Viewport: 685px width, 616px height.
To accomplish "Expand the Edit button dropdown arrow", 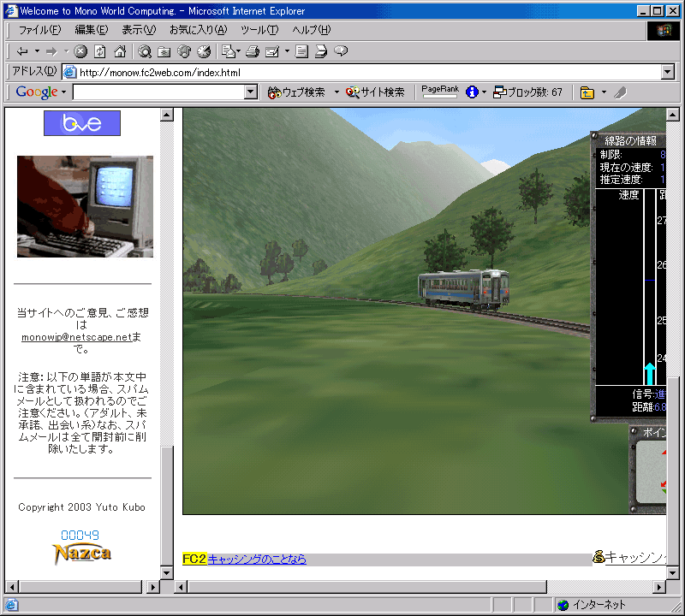I will pyautogui.click(x=287, y=51).
